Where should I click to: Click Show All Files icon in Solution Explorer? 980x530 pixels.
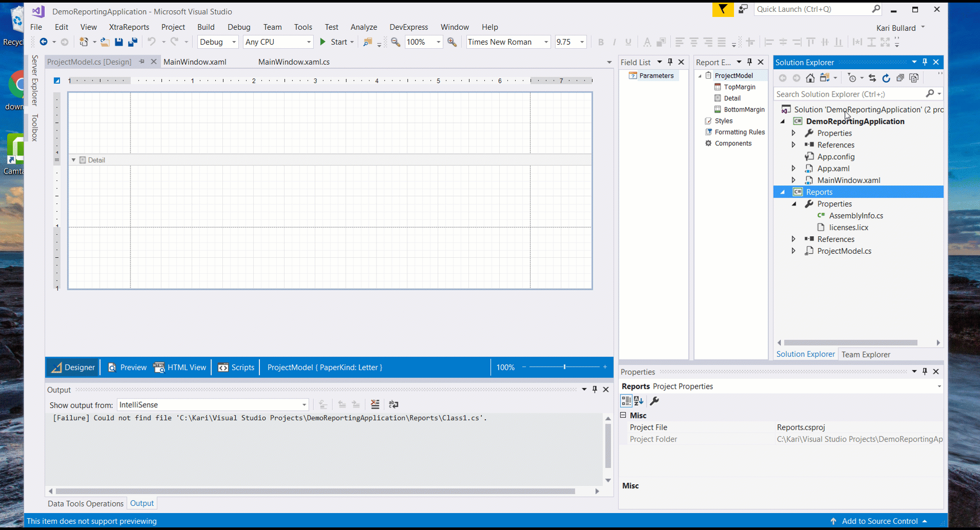tap(914, 78)
